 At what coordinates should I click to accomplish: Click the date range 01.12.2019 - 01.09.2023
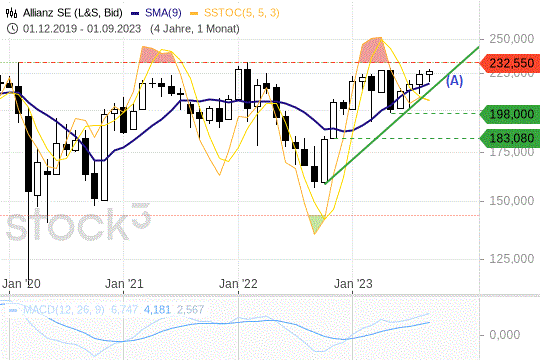click(x=82, y=29)
